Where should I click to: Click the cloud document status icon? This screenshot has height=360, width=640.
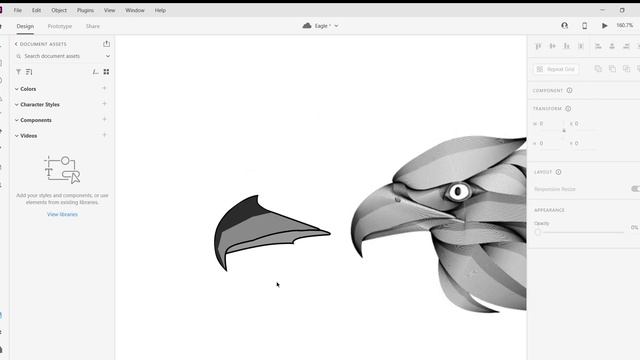(x=307, y=26)
